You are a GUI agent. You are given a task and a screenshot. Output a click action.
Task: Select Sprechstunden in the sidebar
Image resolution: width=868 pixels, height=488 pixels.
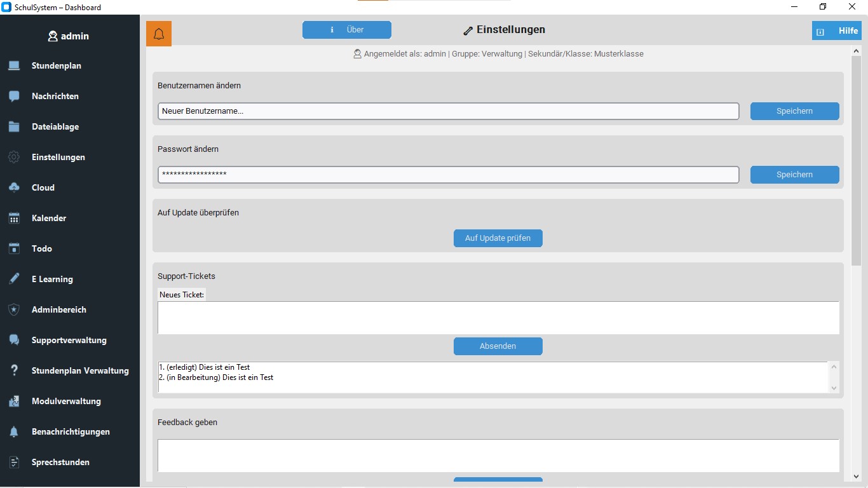click(60, 462)
